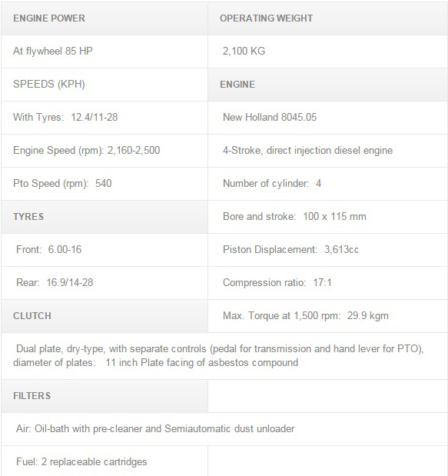Click the SPEEDS (KPH) row label

105,85
